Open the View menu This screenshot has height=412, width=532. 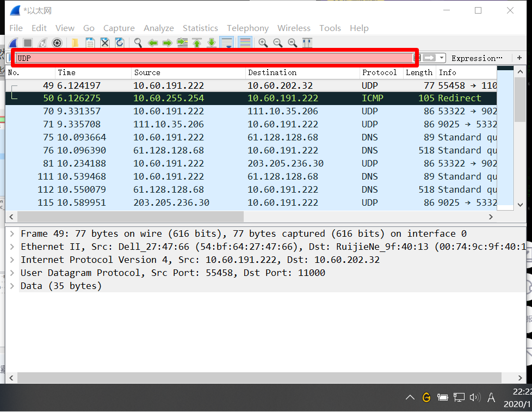[65, 28]
